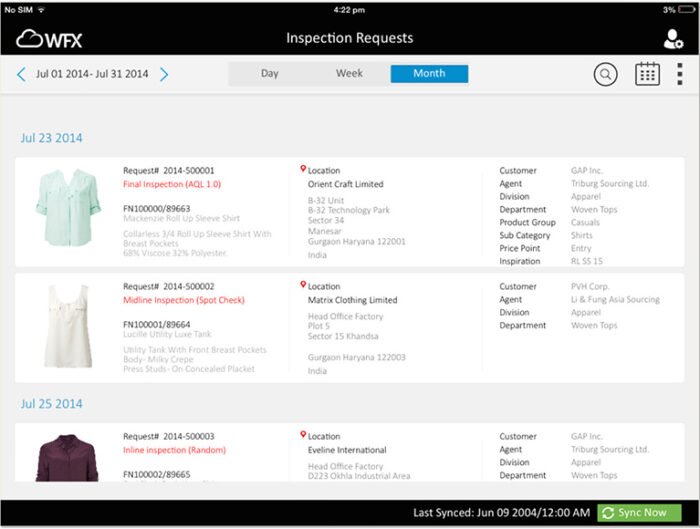Open the calendar date picker icon
The image size is (700, 529).
pos(647,74)
